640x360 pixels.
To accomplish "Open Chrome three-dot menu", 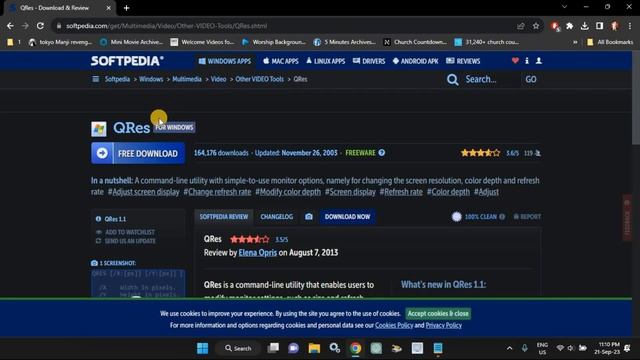I will coord(630,26).
